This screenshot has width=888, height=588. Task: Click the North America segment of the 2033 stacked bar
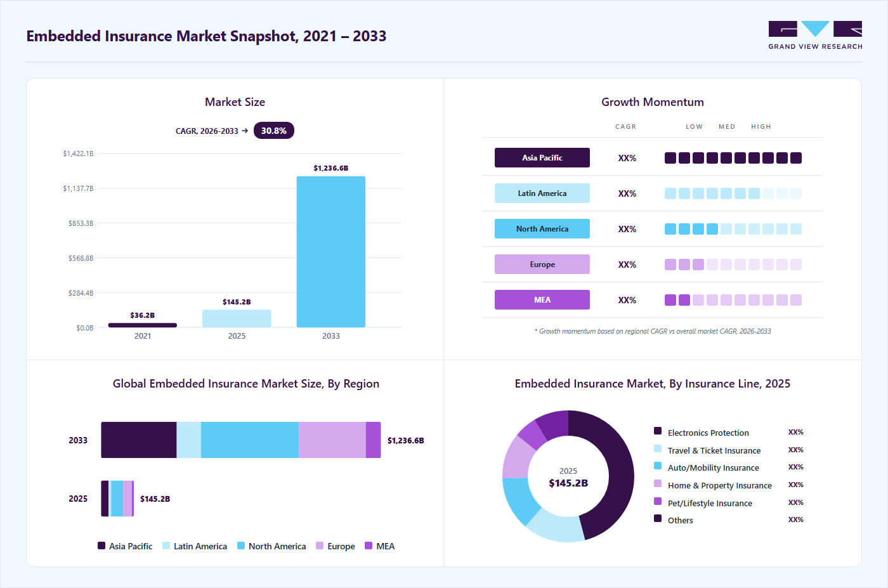coord(250,440)
